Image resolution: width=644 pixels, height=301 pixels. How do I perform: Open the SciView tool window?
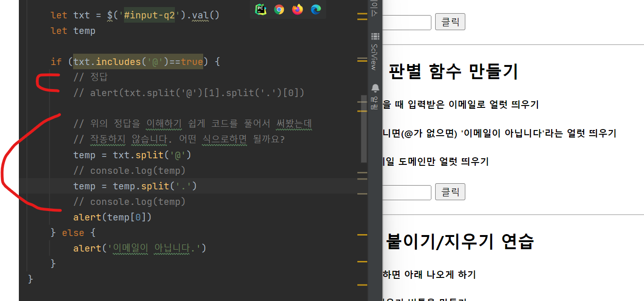click(375, 52)
